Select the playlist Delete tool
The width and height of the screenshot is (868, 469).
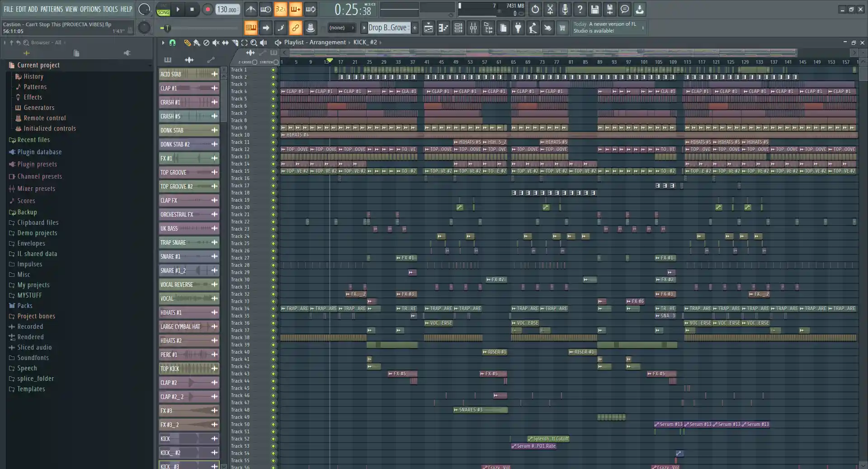click(206, 43)
